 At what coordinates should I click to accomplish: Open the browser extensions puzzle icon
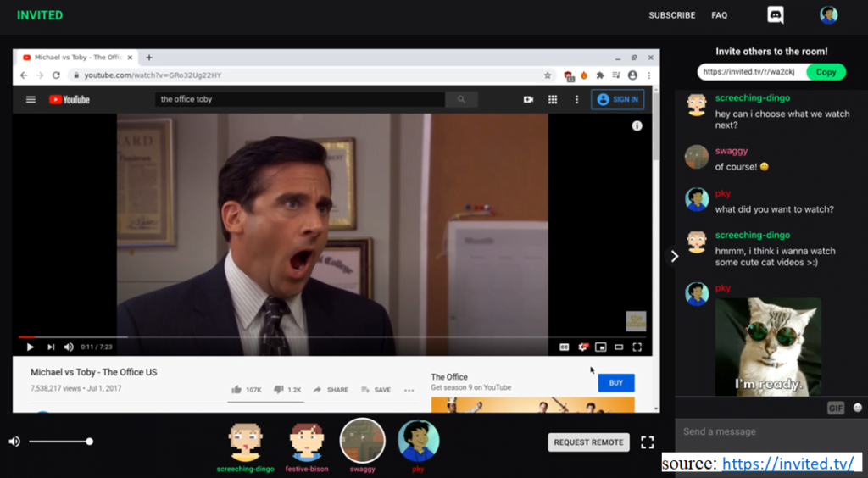pos(599,75)
